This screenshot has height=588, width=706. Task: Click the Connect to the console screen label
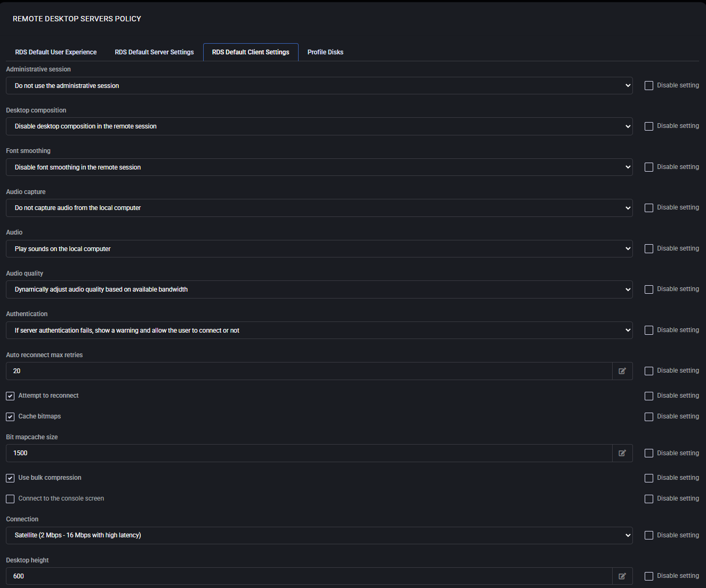pos(61,498)
